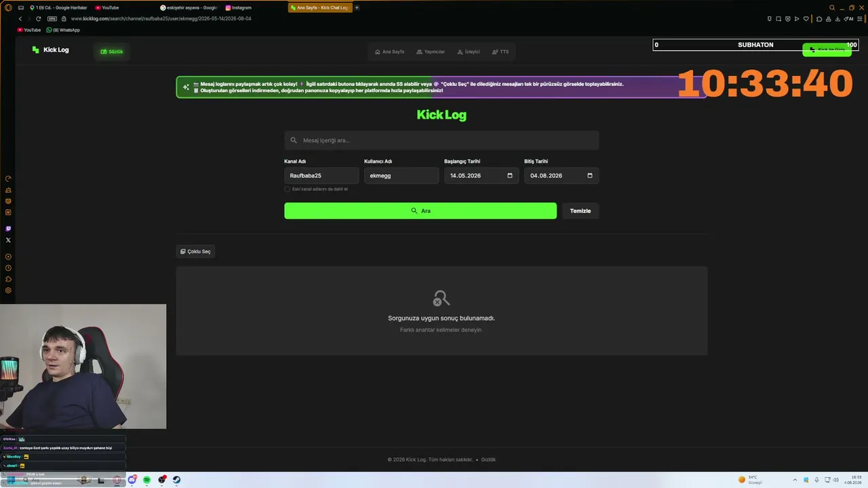
Task: Click the Kullanıcı Adı field containing ekmegg
Action: pyautogui.click(x=401, y=176)
